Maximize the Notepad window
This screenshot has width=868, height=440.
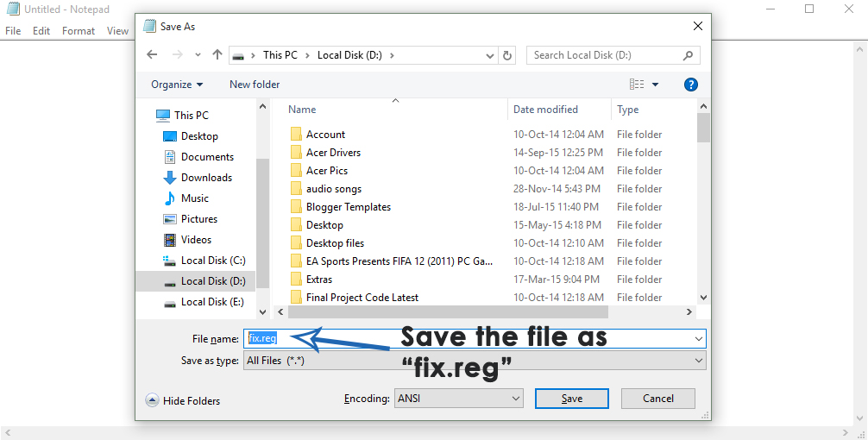tap(809, 9)
